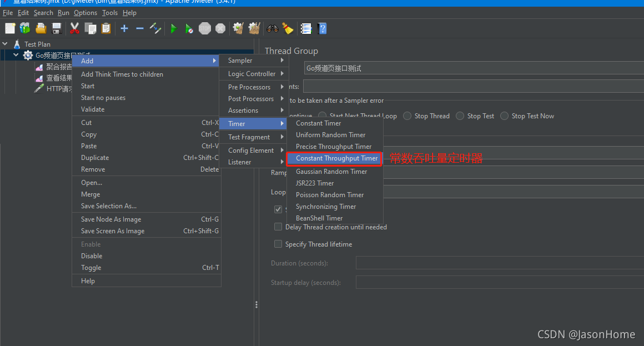Open the File menu
This screenshot has width=644, height=346.
pos(8,13)
